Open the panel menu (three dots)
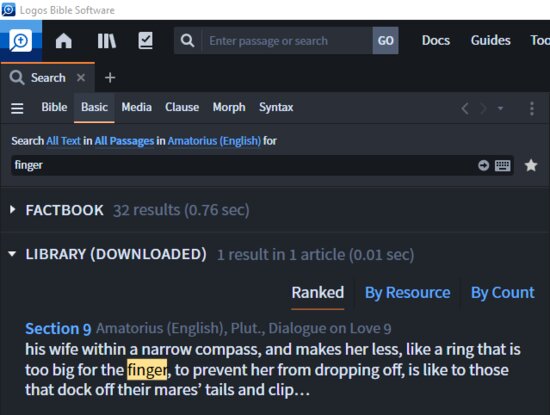The height and width of the screenshot is (415, 550). click(x=532, y=108)
